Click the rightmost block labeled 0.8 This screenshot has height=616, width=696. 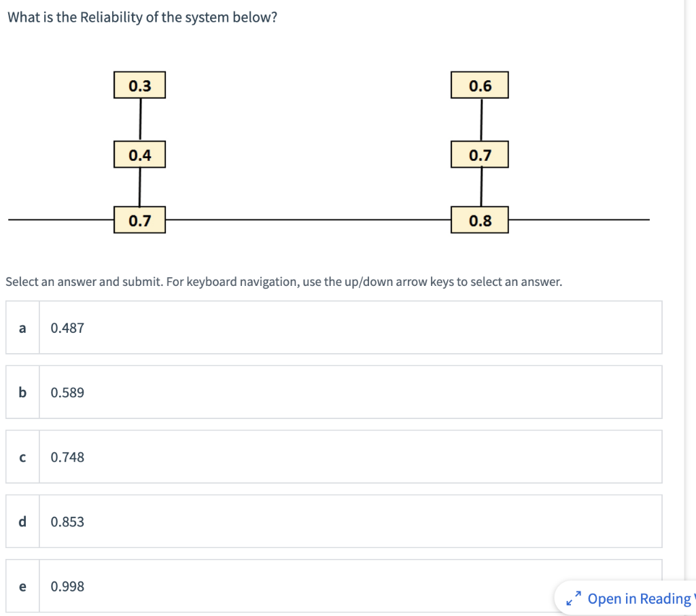pos(479,220)
